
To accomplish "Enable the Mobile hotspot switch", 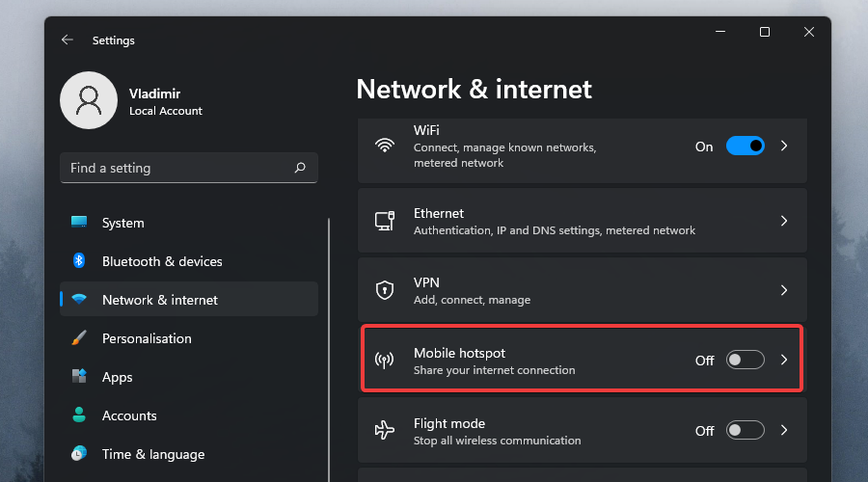I will [x=745, y=360].
